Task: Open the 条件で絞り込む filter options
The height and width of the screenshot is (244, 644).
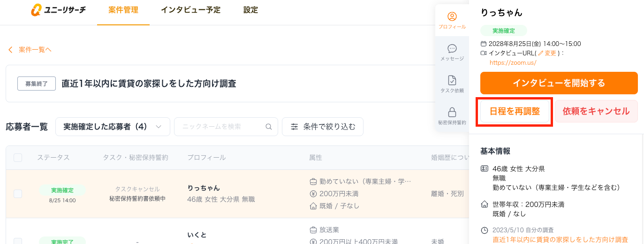Action: [322, 127]
